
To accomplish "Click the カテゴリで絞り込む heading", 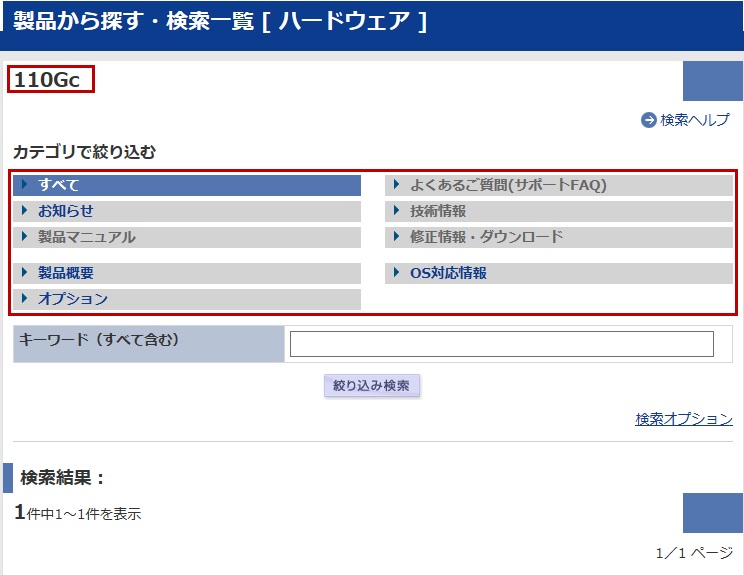I will 84,152.
